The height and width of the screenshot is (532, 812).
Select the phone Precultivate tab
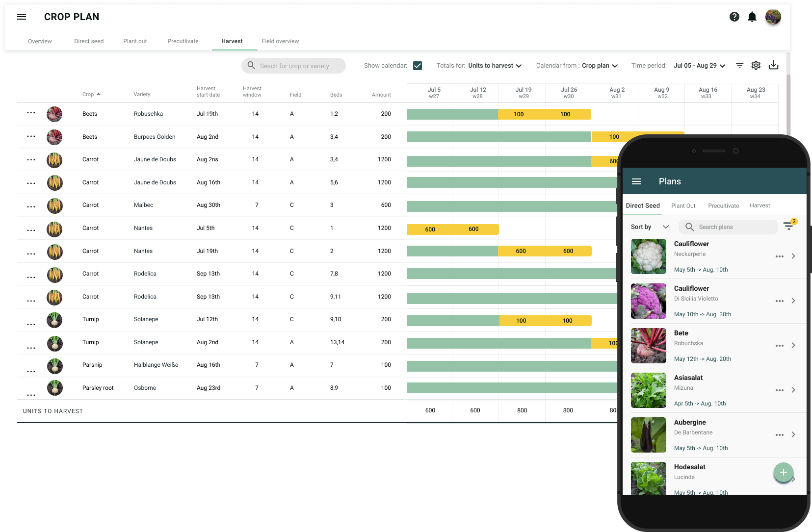pyautogui.click(x=724, y=206)
